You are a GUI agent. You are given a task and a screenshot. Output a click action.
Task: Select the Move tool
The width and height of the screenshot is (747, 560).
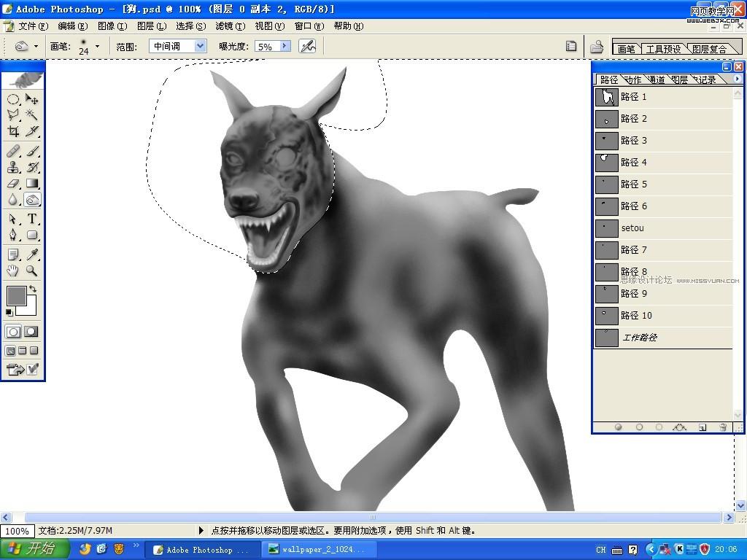32,99
